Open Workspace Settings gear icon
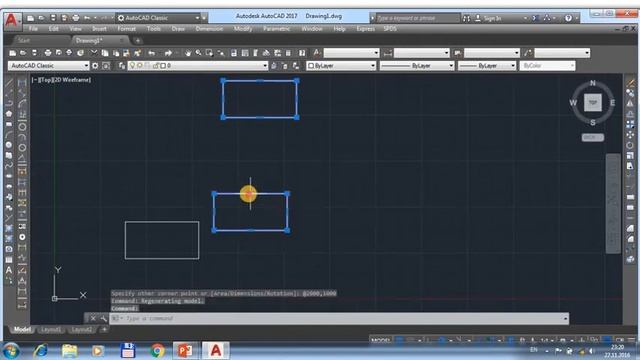The width and height of the screenshot is (640, 360). click(95, 65)
